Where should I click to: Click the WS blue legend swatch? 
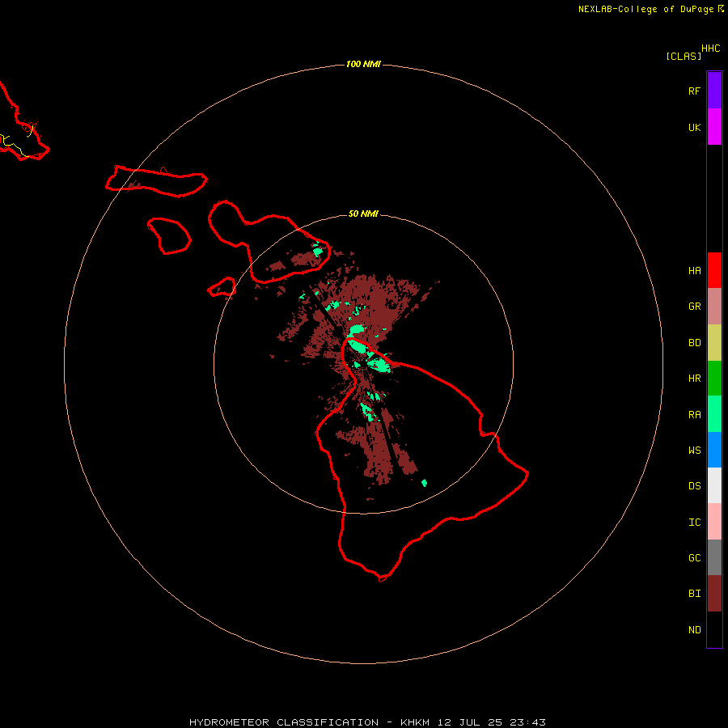pyautogui.click(x=714, y=450)
